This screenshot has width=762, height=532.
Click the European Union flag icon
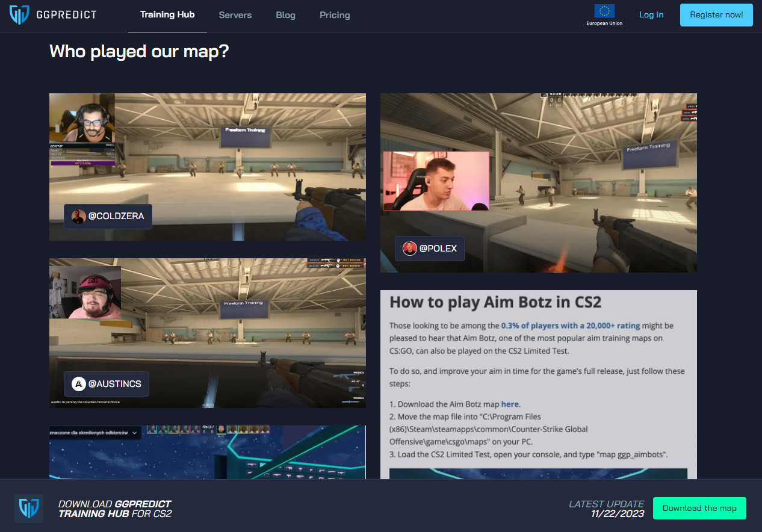pyautogui.click(x=604, y=11)
